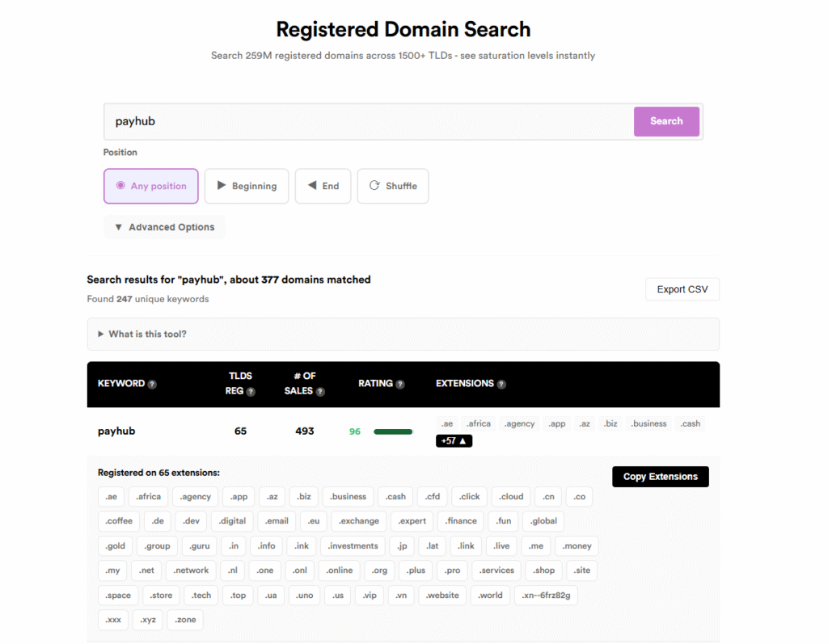Click the Export CSV button
Screen dimensions: 828x644
pos(682,288)
